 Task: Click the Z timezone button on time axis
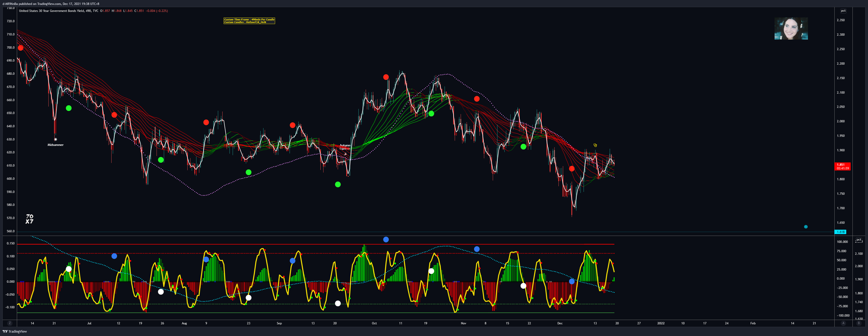[10, 323]
